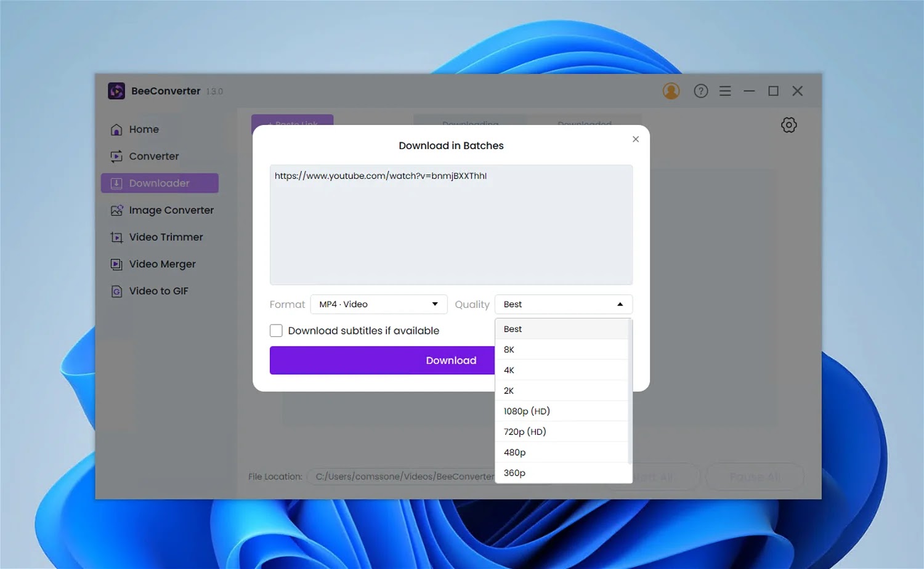
Task: Select 8K quality option
Action: pyautogui.click(x=561, y=350)
